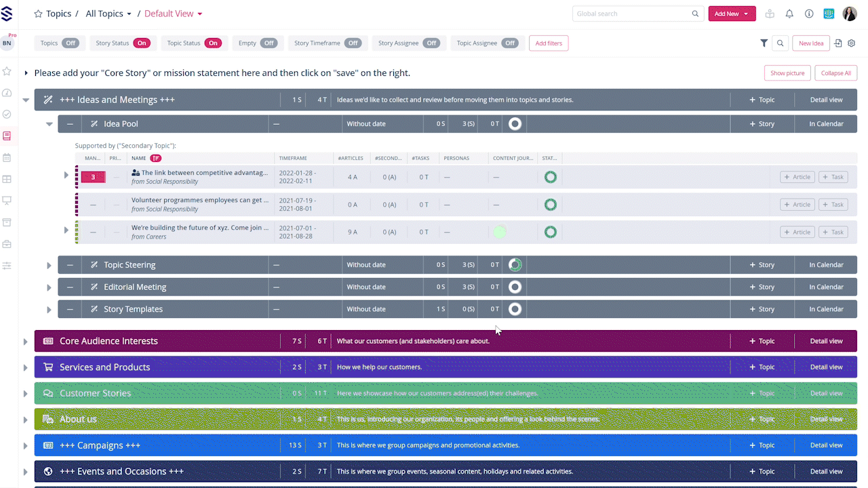Open Detail view for Services and Products
The width and height of the screenshot is (868, 488).
pos(826,367)
